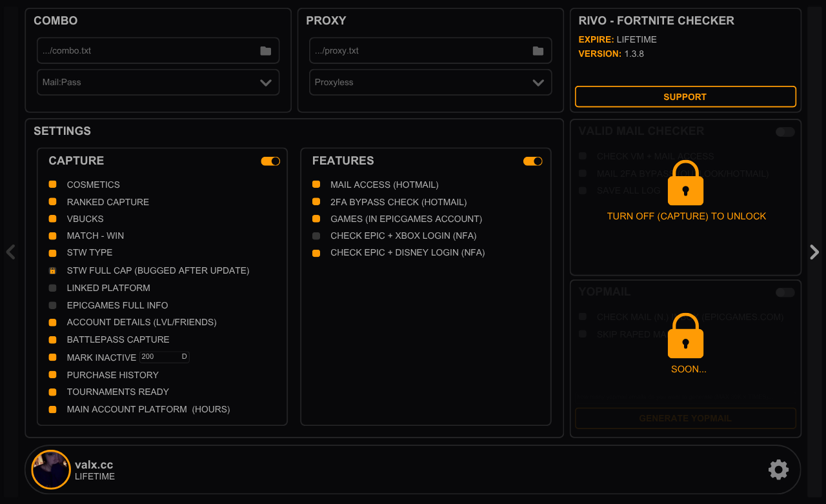Uncheck the TOURNAMENTS READY option
826x504 pixels.
[53, 392]
